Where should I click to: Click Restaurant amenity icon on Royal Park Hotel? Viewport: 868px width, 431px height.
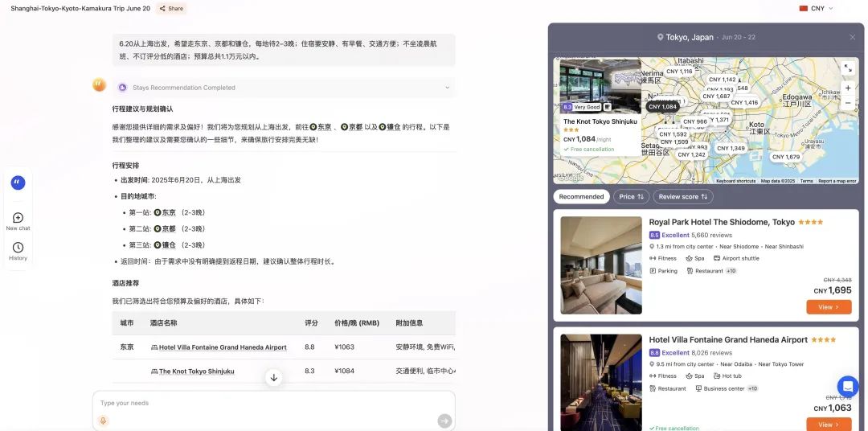pos(690,271)
